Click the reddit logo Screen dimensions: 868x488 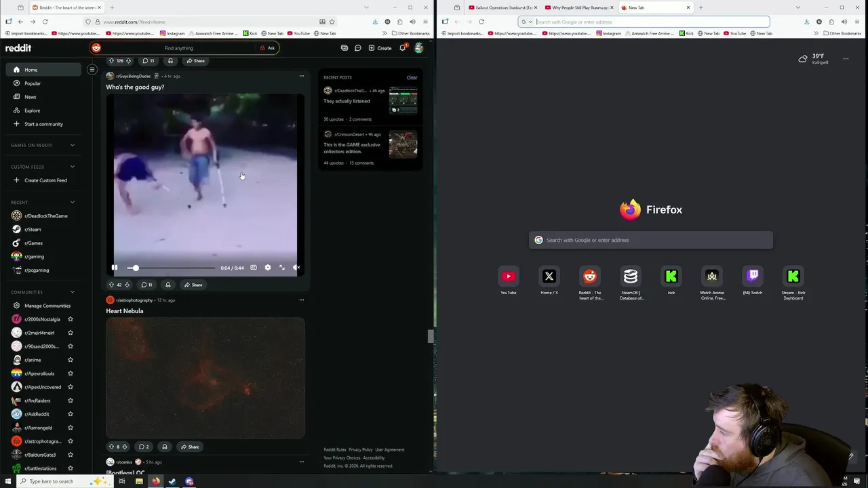(x=18, y=48)
